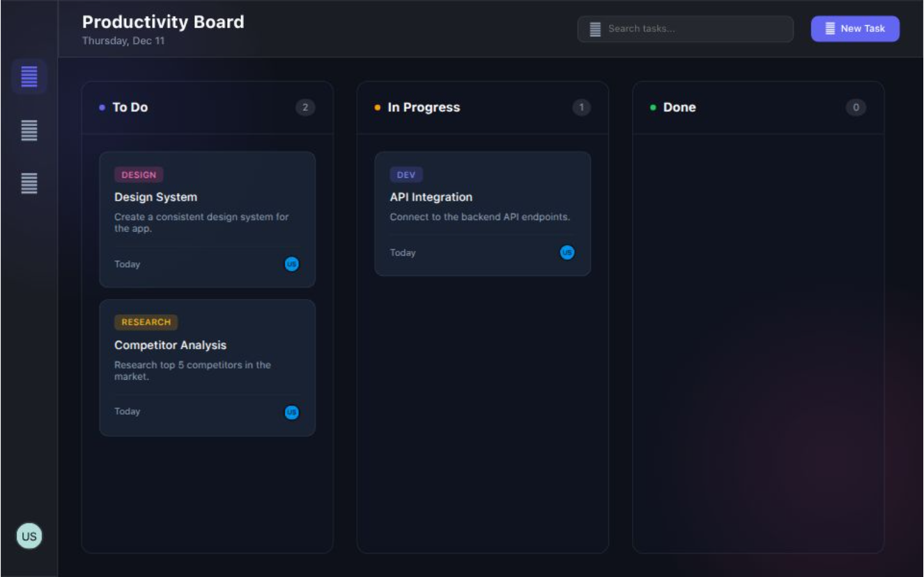Open the Design System task card
This screenshot has height=577, width=924.
207,218
